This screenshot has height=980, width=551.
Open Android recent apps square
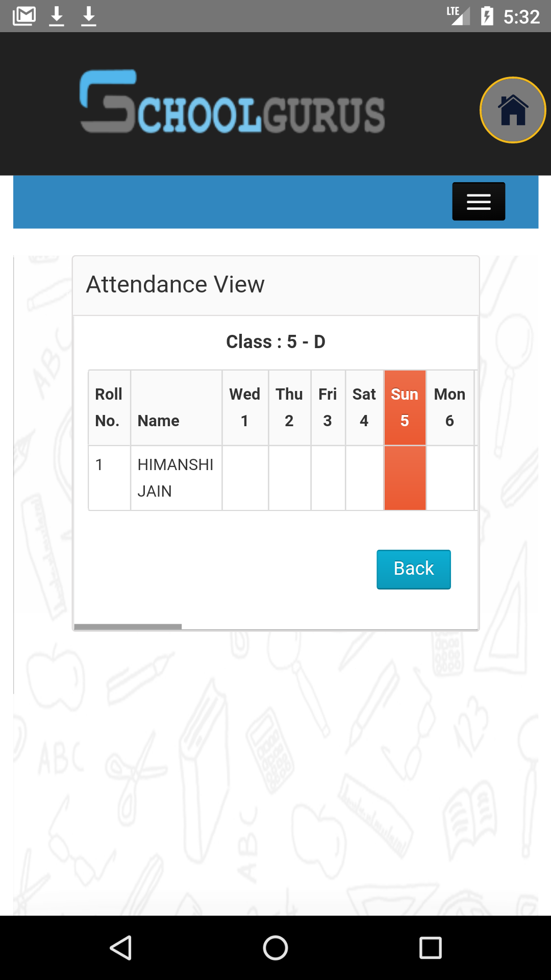click(x=430, y=948)
